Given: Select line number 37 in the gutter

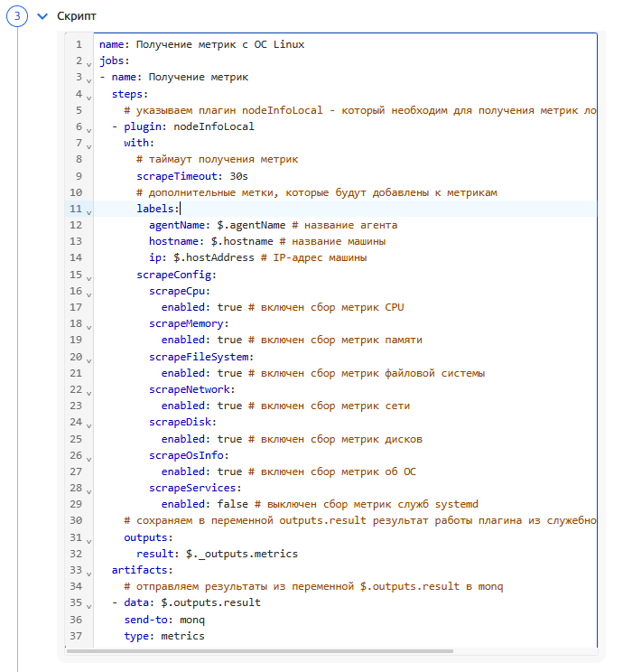Looking at the screenshot, I should (x=76, y=636).
